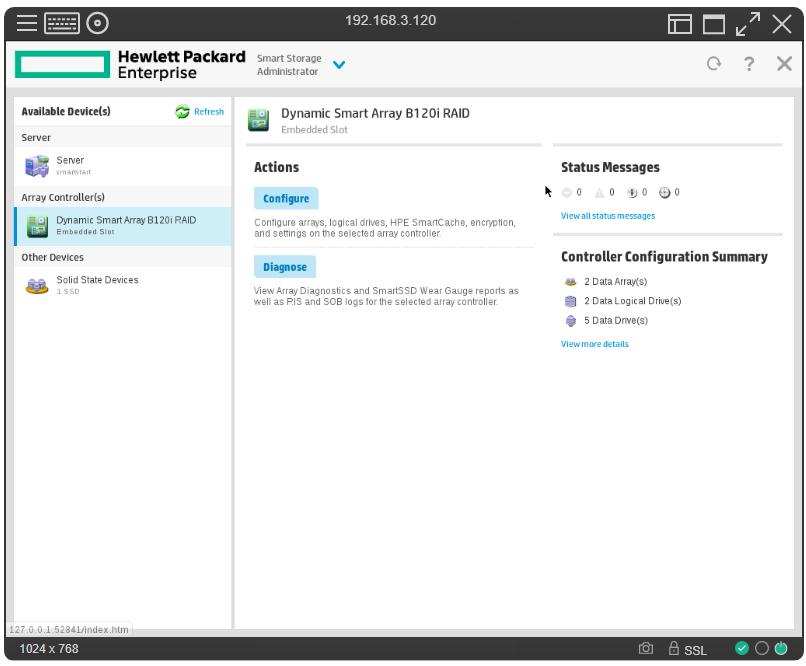Click the screenshot camera icon in status bar
Screen dimensions: 806x666
[x=646, y=649]
